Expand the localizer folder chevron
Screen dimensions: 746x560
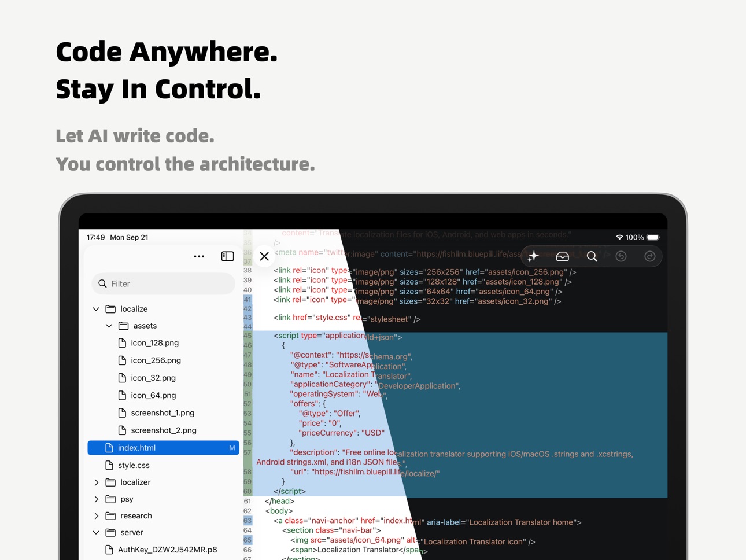pos(96,482)
